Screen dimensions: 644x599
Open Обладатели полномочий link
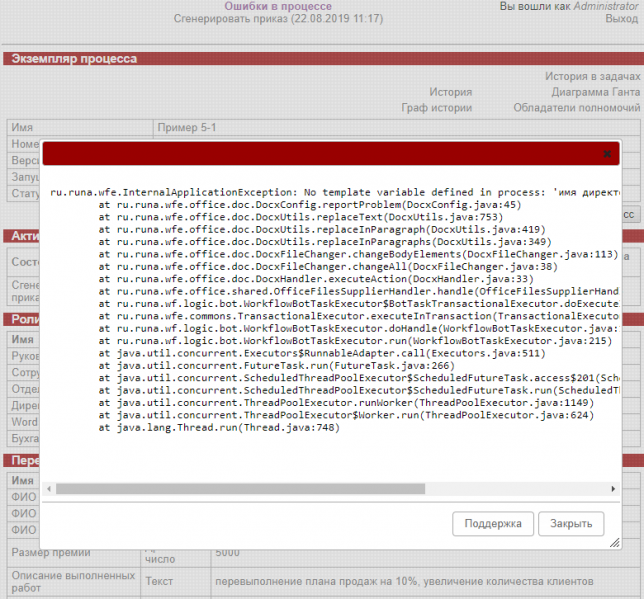coord(577,108)
